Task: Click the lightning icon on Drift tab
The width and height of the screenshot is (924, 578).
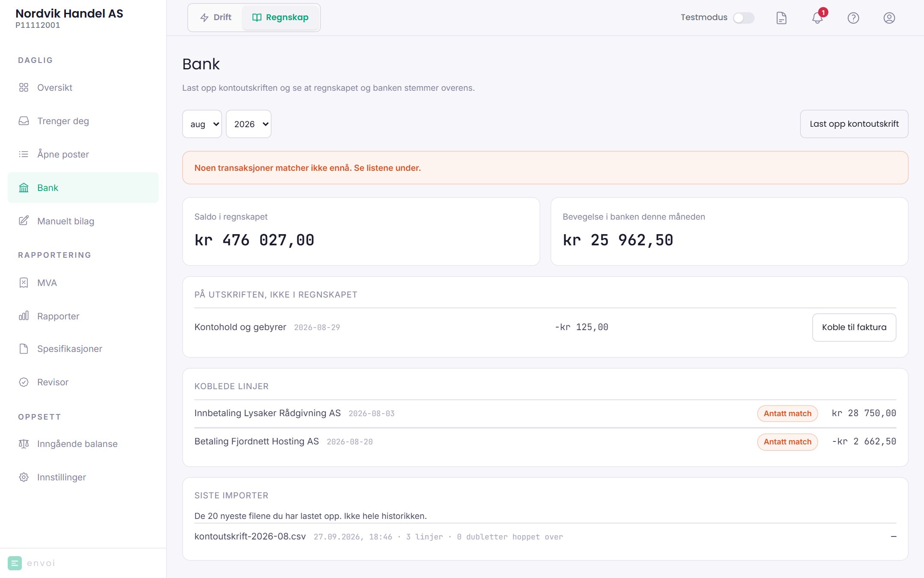Action: (x=204, y=18)
